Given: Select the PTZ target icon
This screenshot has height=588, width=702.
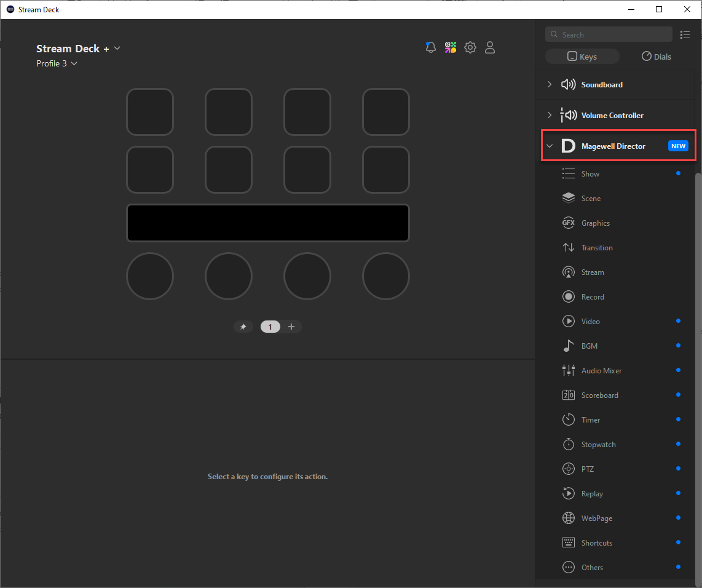Looking at the screenshot, I should pyautogui.click(x=568, y=469).
